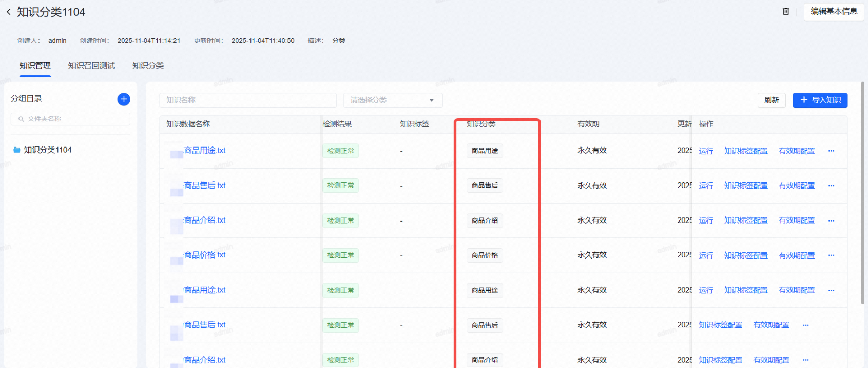Viewport: 868px width, 368px height.
Task: Click 导入知识 button
Action: coord(820,100)
